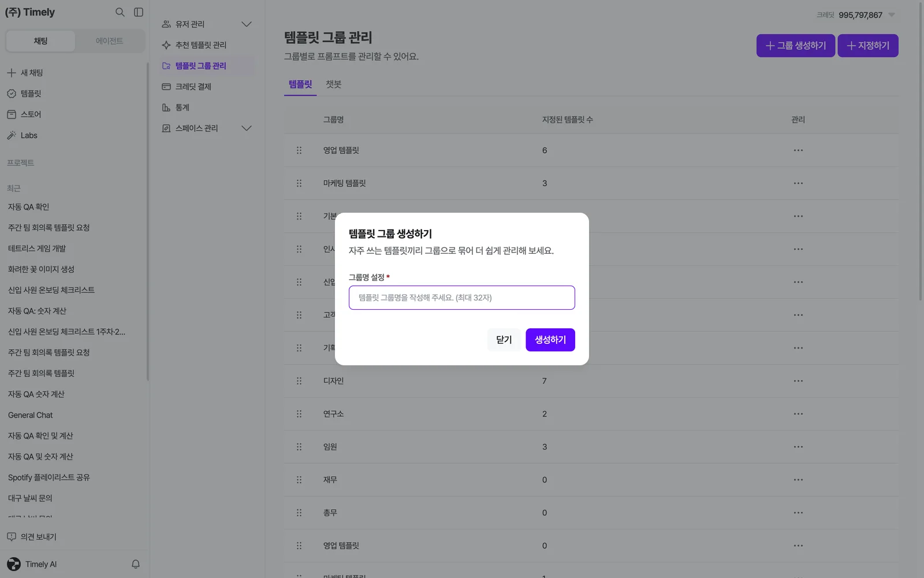The image size is (924, 578).
Task: Open more options for 마케팅 템플릿 row
Action: pos(798,183)
